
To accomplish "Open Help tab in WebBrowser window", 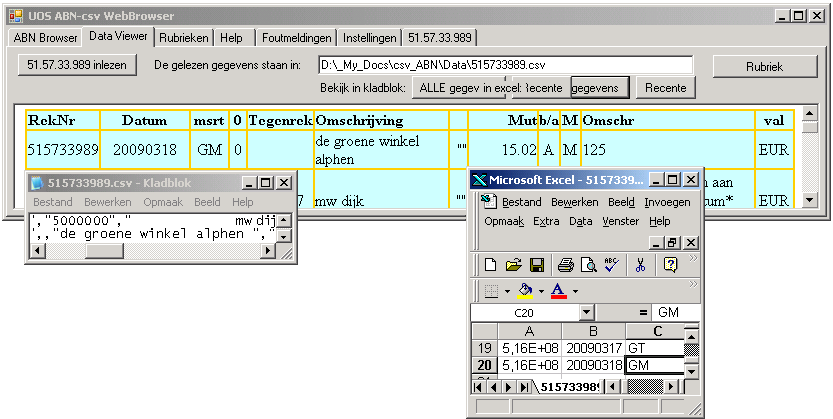I will coord(232,38).
